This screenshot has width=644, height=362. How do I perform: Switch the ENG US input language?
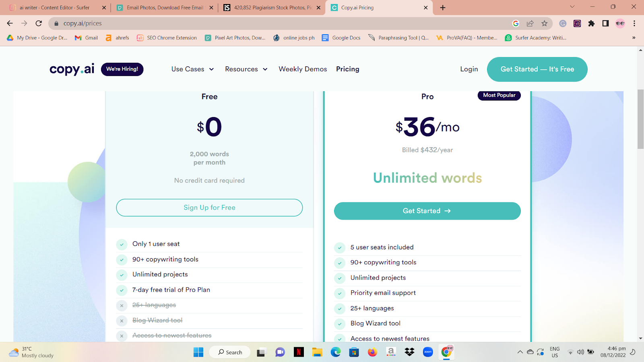pos(555,352)
